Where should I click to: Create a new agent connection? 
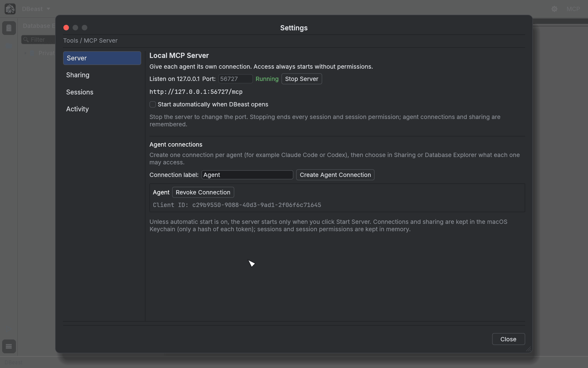pos(335,175)
